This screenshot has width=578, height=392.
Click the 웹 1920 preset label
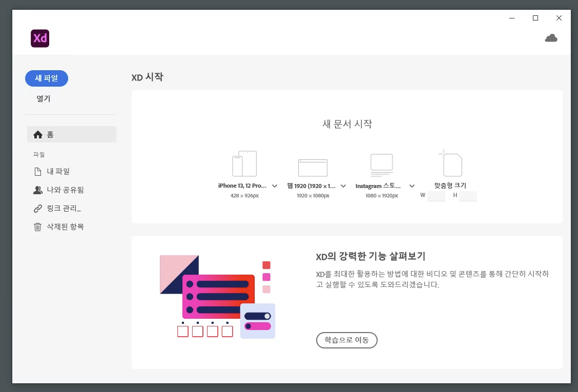point(311,186)
